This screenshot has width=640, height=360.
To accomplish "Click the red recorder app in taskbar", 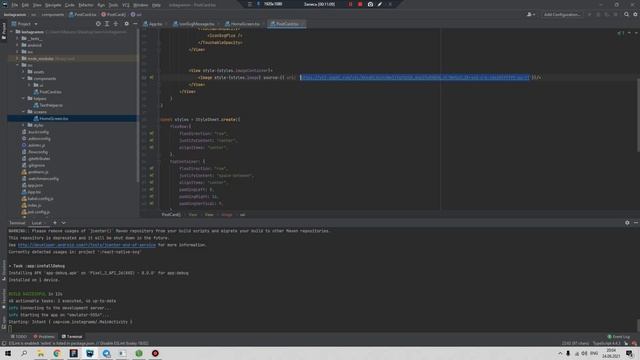I will 155,353.
